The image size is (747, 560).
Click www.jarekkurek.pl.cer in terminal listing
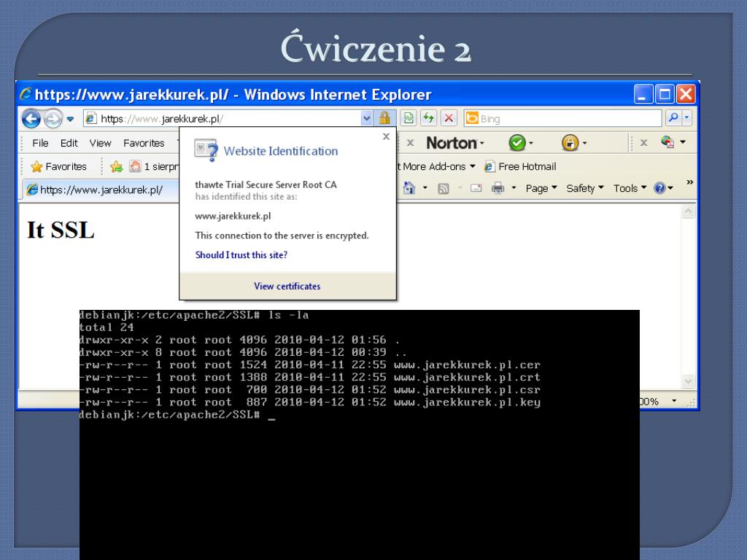[467, 365]
